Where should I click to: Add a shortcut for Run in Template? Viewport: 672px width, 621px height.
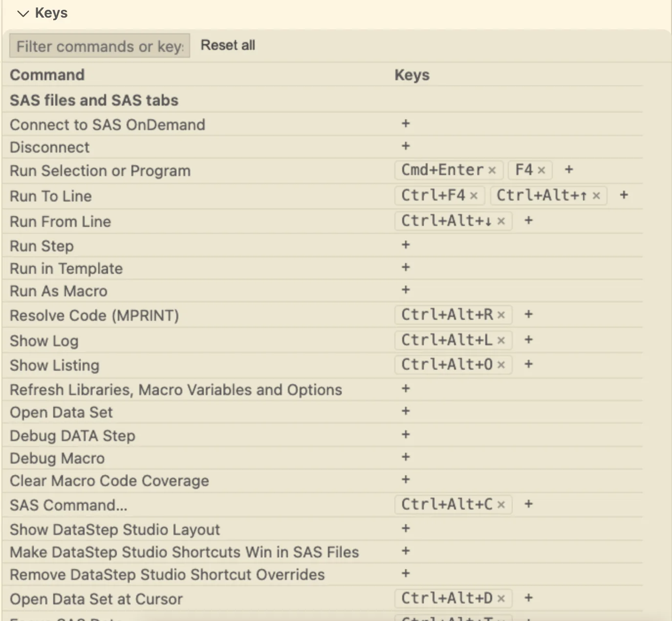[x=406, y=267]
